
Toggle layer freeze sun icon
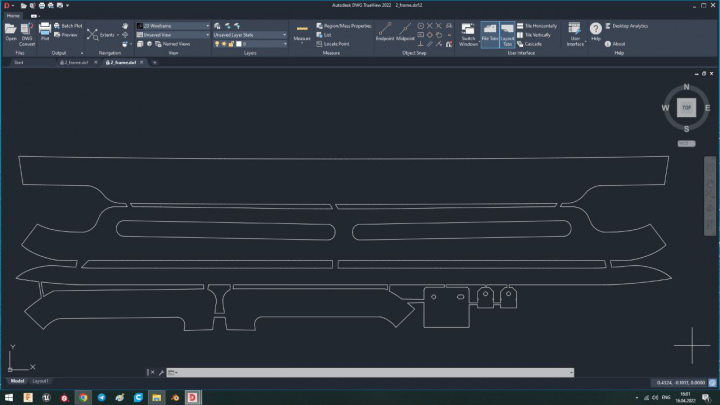(x=224, y=44)
